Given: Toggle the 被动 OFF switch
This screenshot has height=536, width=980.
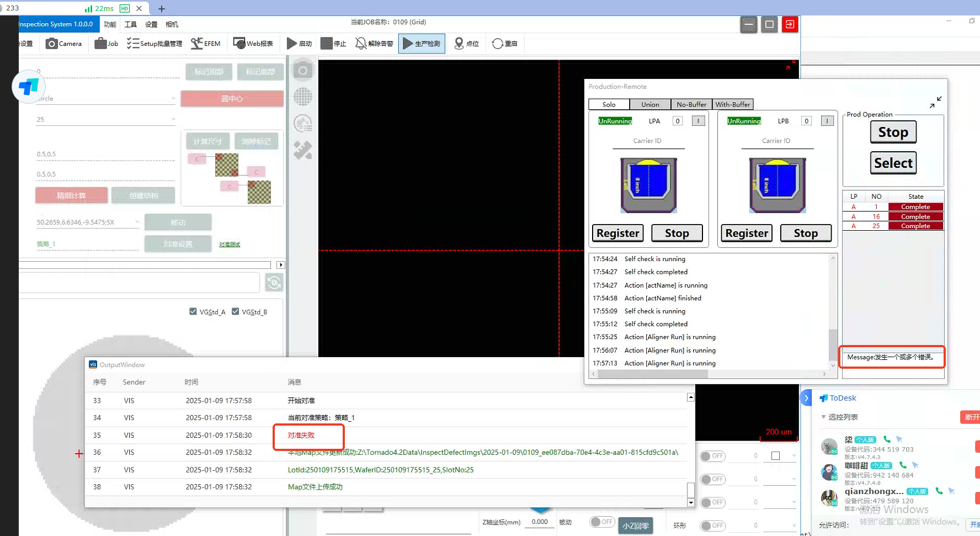Looking at the screenshot, I should coord(602,522).
